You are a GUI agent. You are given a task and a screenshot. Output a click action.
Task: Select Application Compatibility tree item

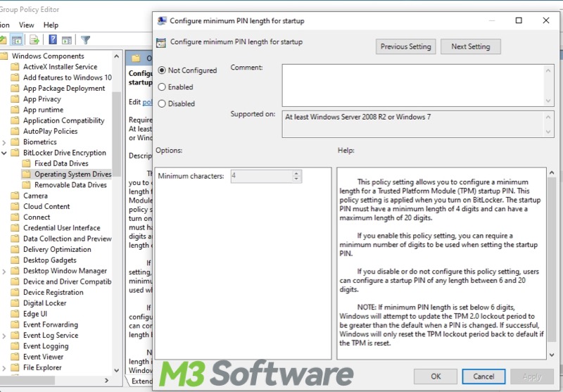(x=63, y=120)
